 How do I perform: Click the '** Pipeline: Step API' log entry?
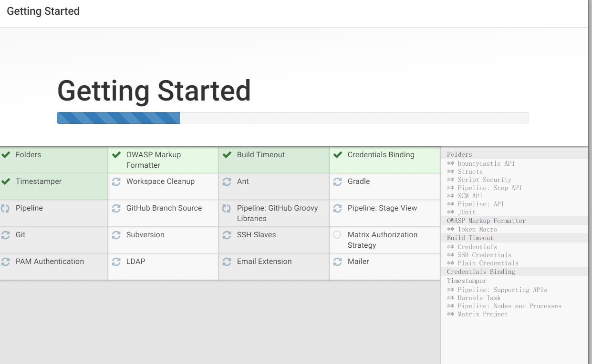485,188
